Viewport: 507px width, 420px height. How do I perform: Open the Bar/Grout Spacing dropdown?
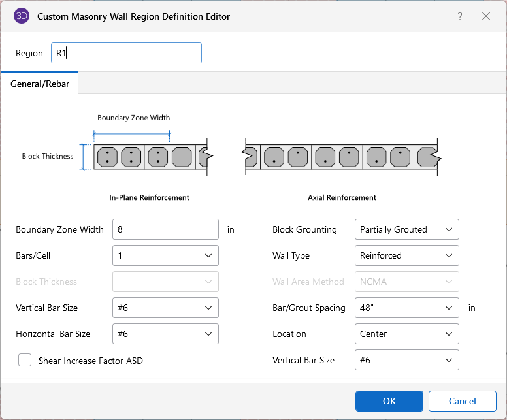click(x=406, y=308)
